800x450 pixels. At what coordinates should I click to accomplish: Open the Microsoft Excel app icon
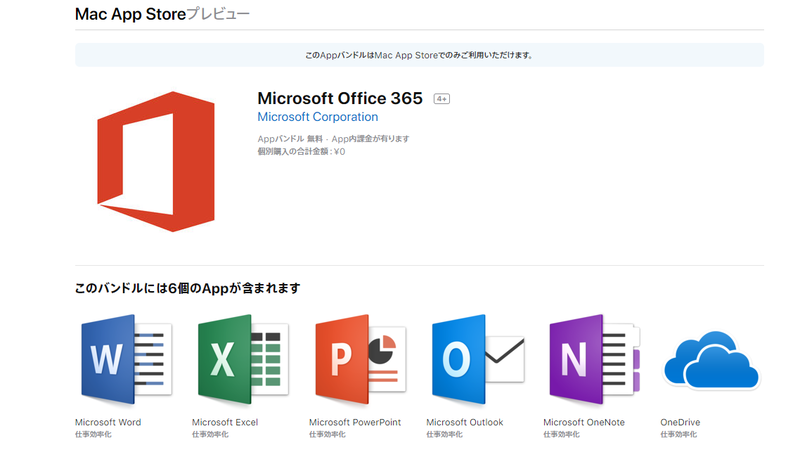click(x=243, y=360)
